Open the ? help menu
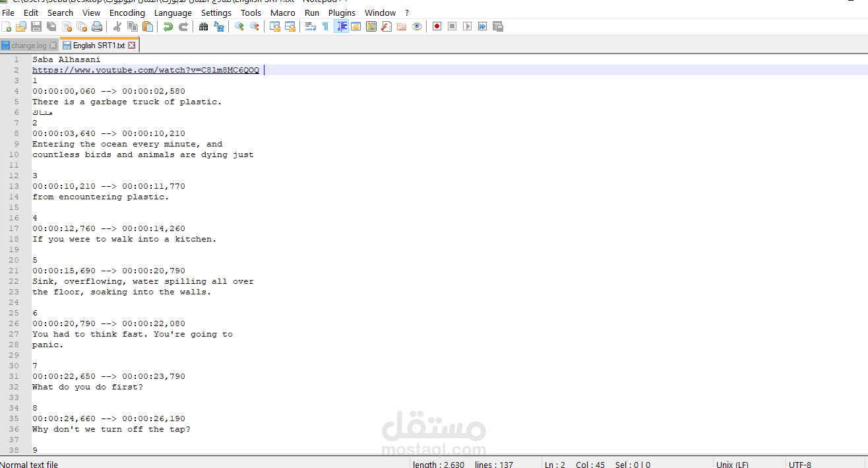 [407, 13]
